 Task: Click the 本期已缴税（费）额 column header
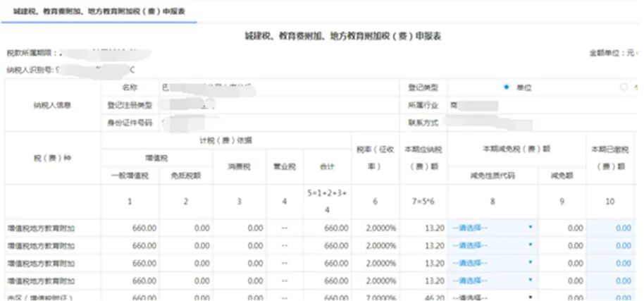point(610,158)
